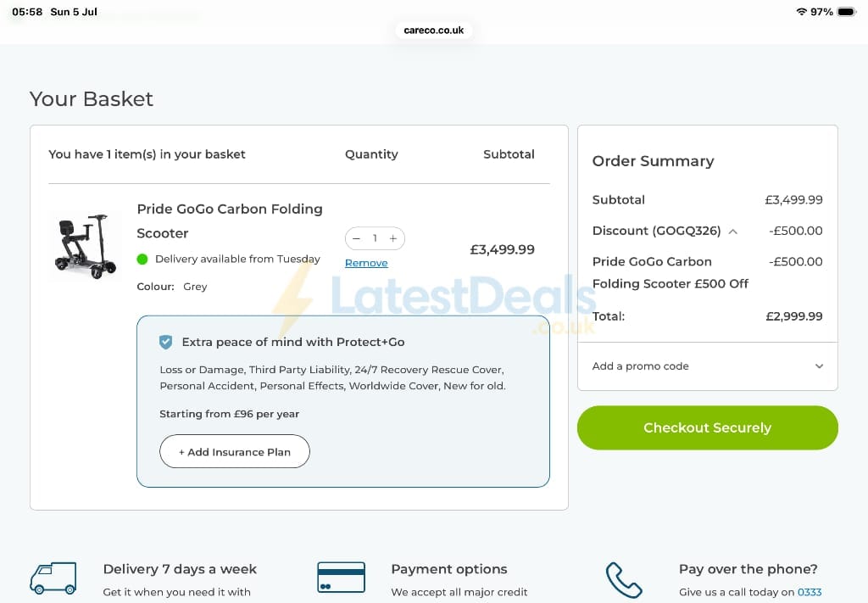Click the Protect+Go shield icon
Screen dimensions: 868x603
pos(165,342)
